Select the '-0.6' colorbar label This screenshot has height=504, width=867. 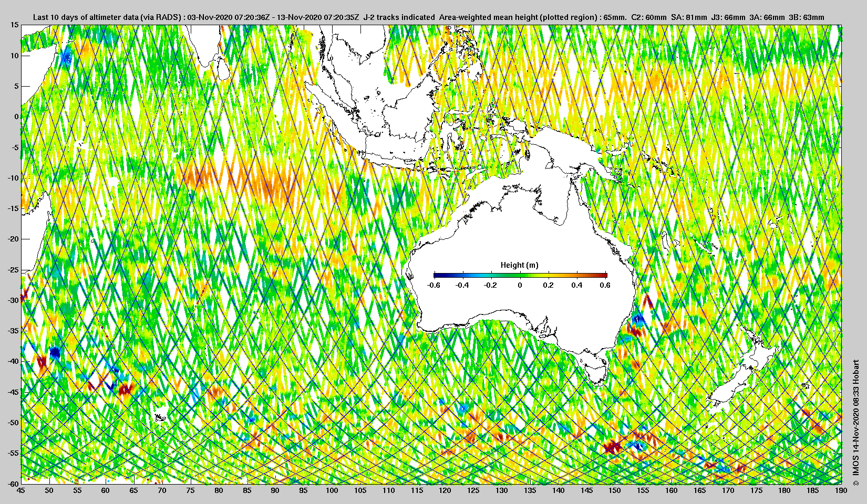(434, 286)
